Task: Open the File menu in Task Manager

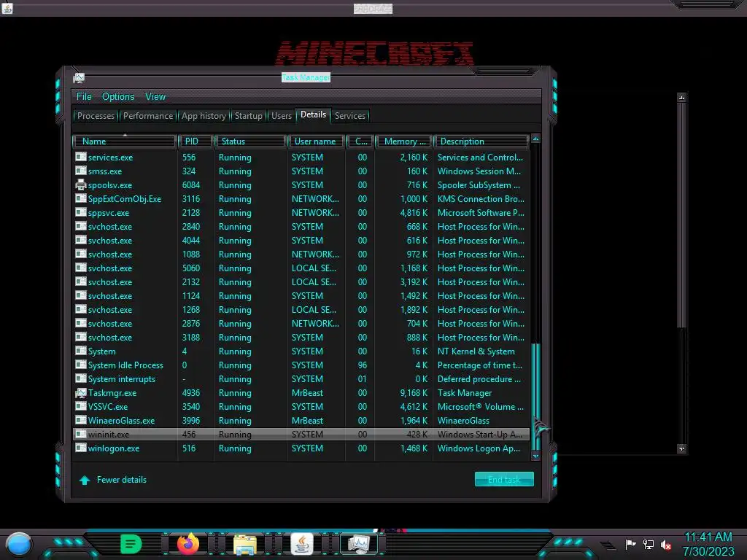Action: coord(84,97)
